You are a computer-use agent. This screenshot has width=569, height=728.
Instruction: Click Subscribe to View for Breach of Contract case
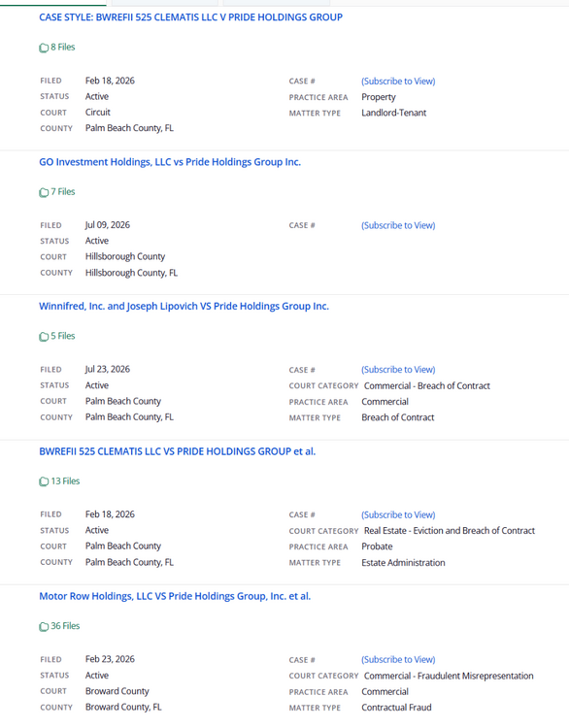pyautogui.click(x=398, y=370)
